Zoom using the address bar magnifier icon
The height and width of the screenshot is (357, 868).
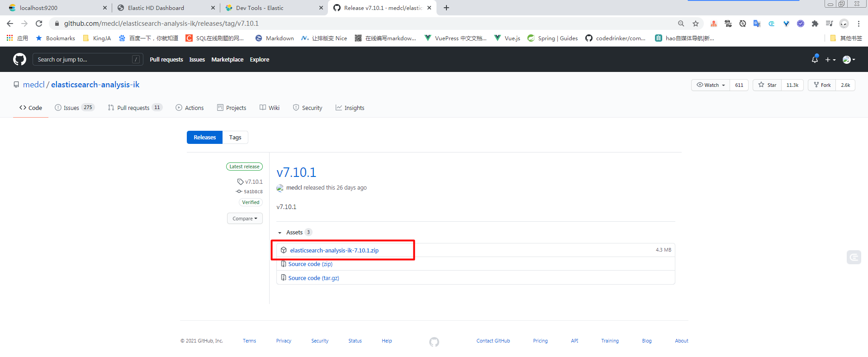pos(681,24)
